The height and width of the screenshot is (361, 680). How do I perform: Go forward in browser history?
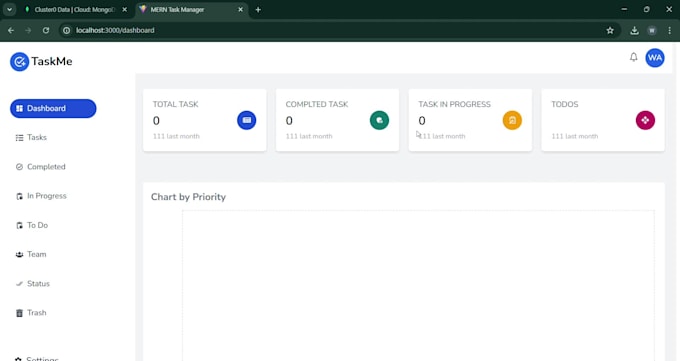(28, 30)
